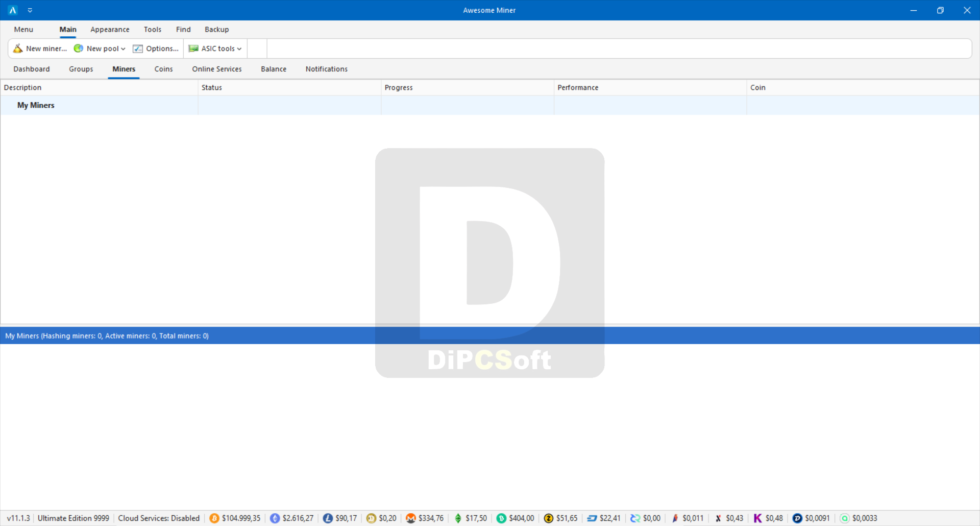The image size is (980, 526).
Task: Minimize the Awesome Miner window
Action: pos(914,10)
